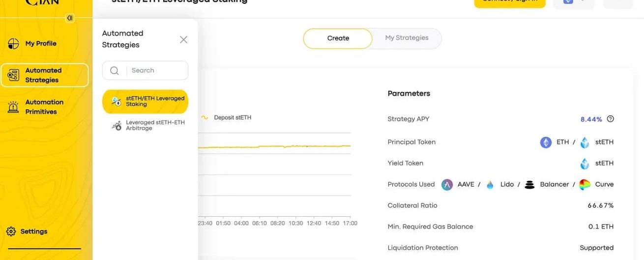Close the Automated Strategies panel
Screen dimensions: 644x260
[183, 40]
